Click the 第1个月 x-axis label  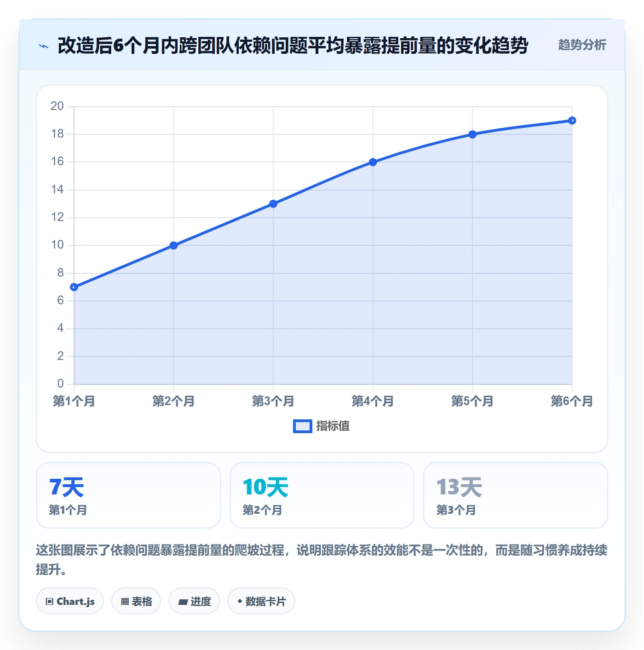[74, 401]
